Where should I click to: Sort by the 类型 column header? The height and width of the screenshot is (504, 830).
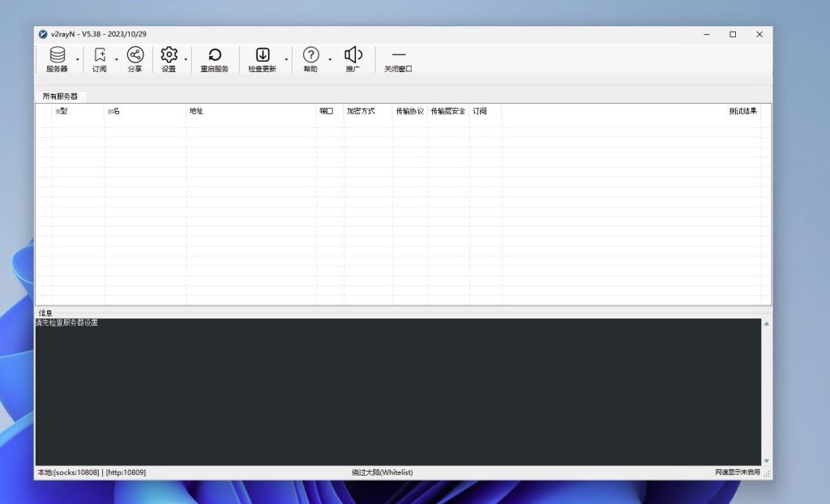click(x=78, y=111)
